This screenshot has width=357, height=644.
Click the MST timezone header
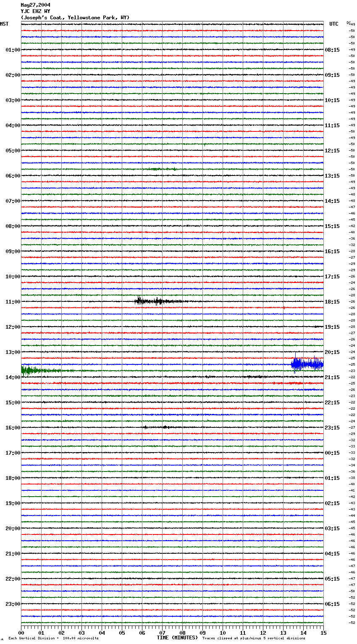[4, 24]
